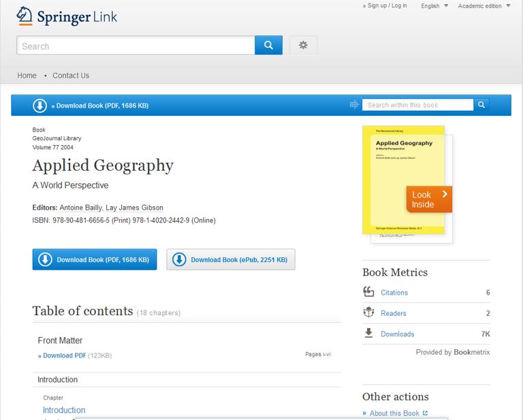Open the Contact Us page
Viewport: 523px width, 420px height.
[x=71, y=76]
